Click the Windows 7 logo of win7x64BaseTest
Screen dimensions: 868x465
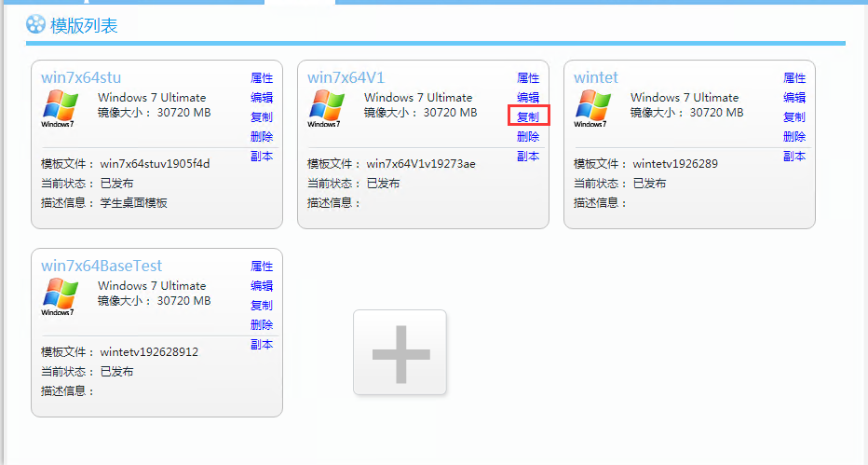coord(60,296)
